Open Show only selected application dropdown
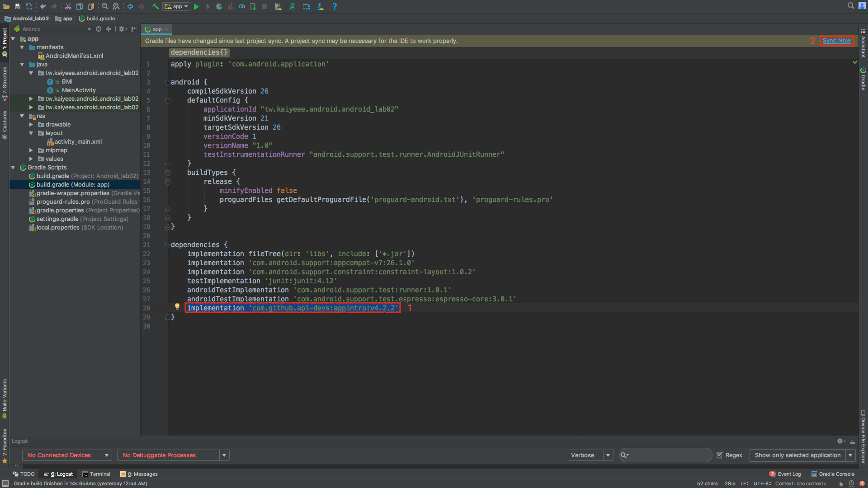Viewport: 868px width, 488px height. [x=802, y=455]
